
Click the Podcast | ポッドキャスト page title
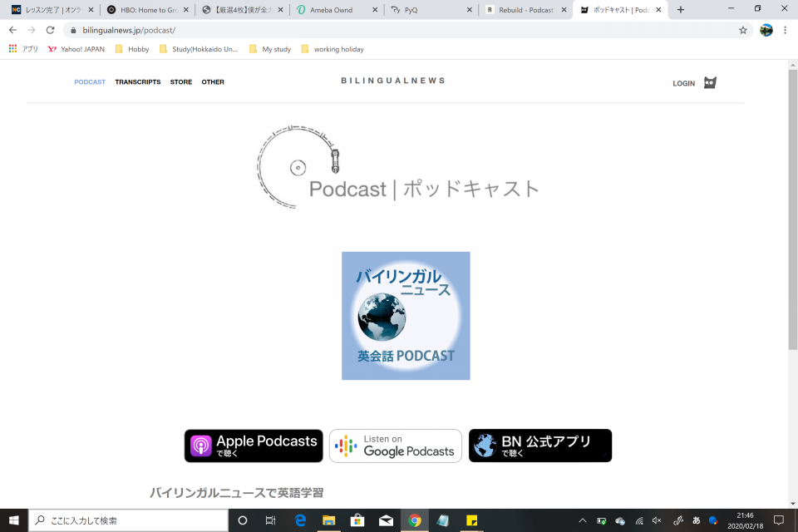tap(424, 189)
